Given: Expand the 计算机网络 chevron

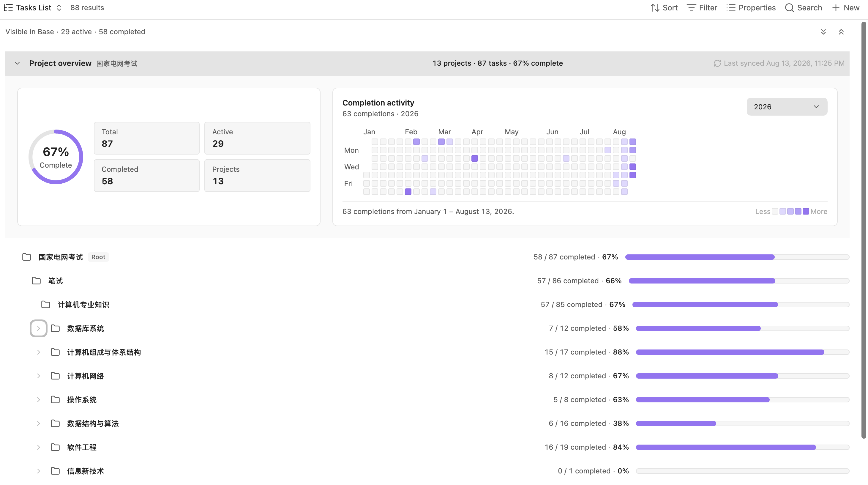Looking at the screenshot, I should click(x=38, y=376).
